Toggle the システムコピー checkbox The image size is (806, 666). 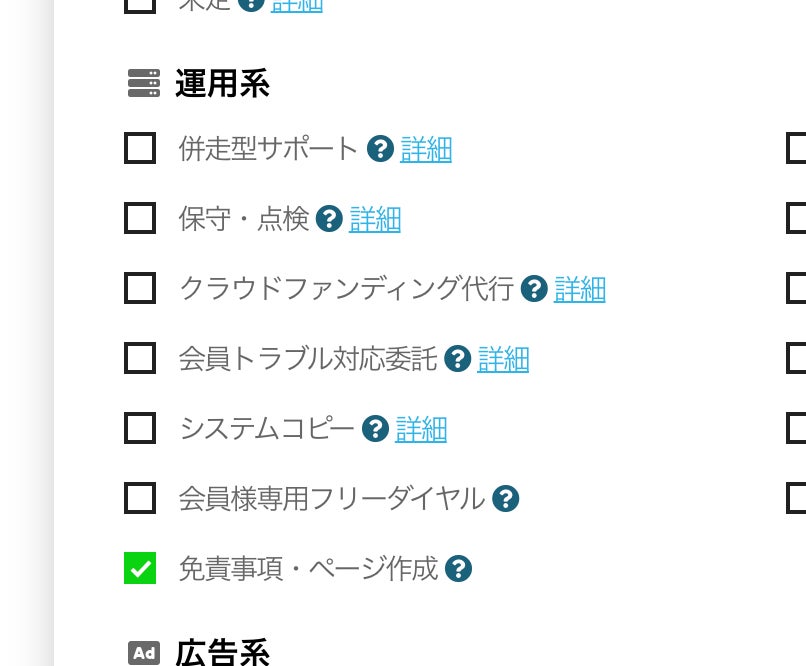click(x=140, y=428)
